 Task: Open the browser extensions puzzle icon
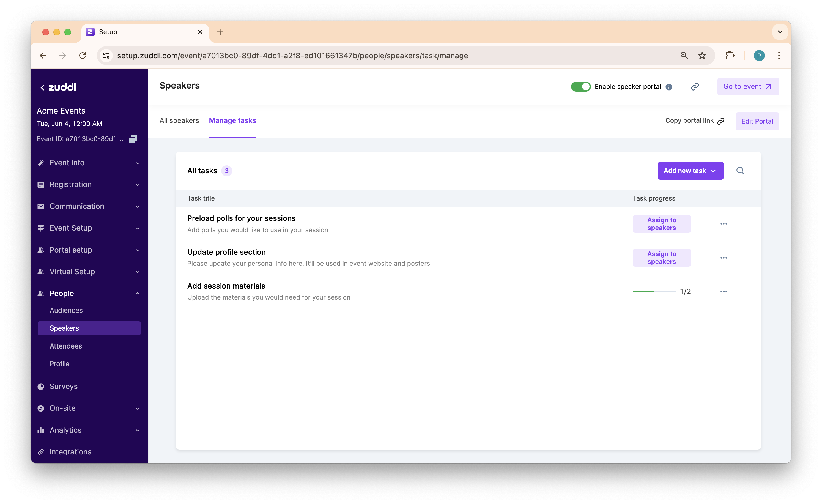(x=730, y=56)
